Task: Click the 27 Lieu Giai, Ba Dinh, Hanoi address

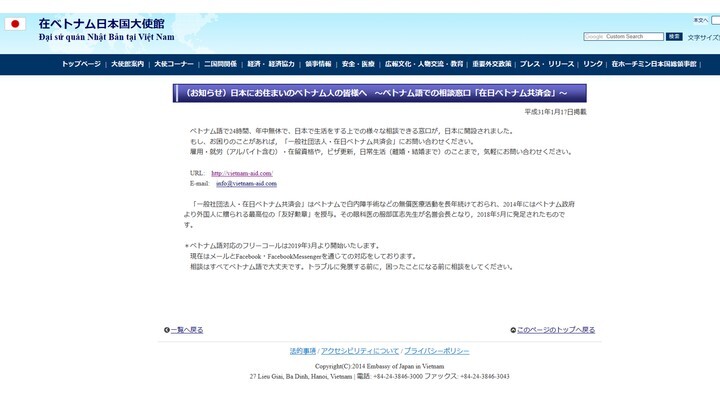Action: click(x=301, y=376)
